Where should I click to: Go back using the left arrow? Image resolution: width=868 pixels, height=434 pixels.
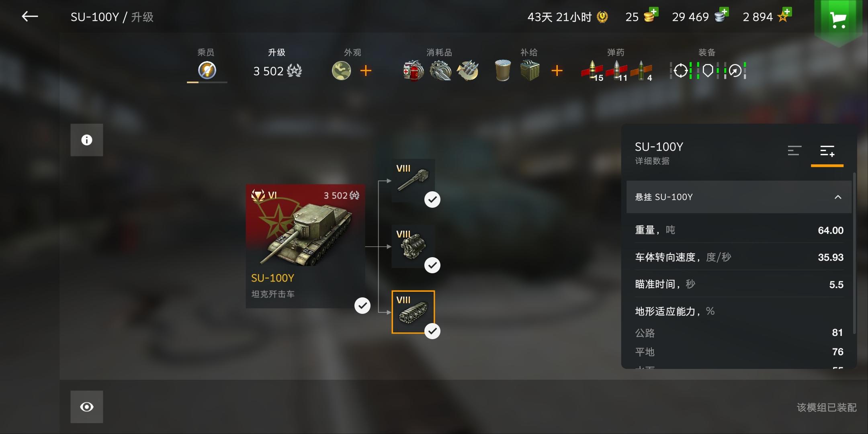[30, 16]
